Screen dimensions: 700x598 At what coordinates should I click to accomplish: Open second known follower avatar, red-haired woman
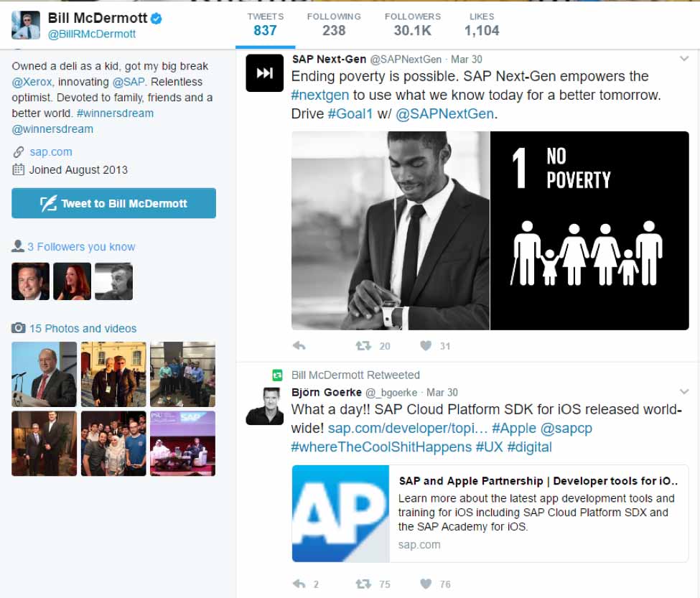(72, 281)
